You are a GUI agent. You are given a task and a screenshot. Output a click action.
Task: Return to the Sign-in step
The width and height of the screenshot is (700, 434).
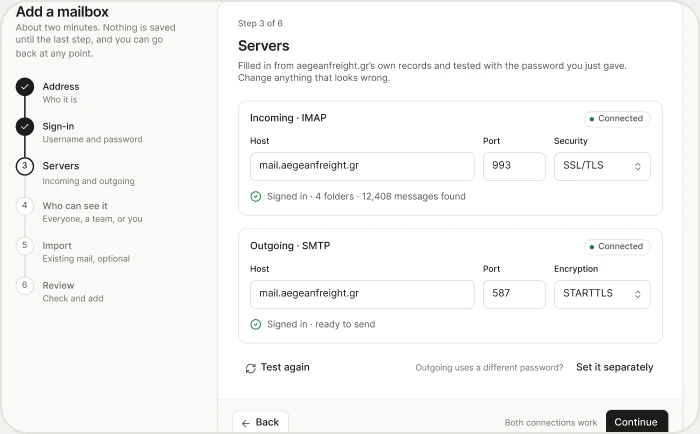point(58,126)
